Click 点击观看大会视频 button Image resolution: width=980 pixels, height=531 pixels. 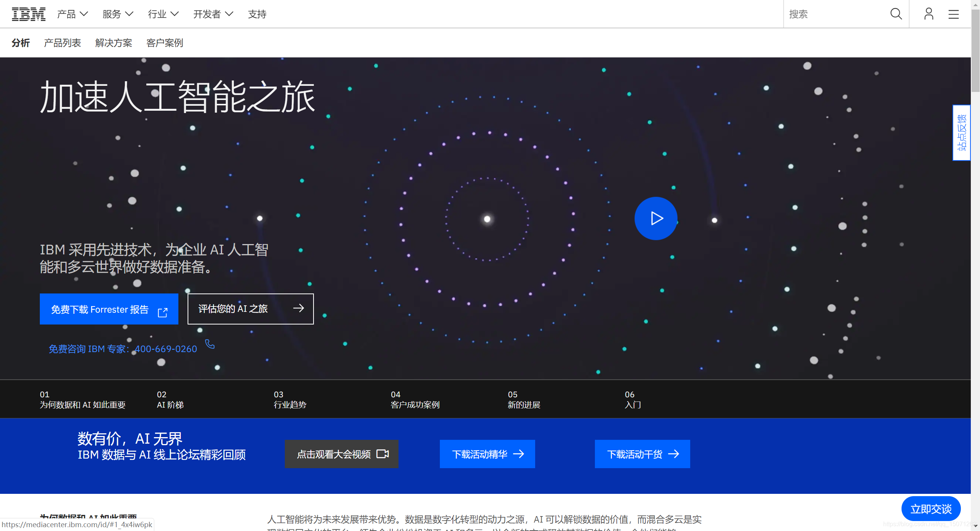point(341,454)
